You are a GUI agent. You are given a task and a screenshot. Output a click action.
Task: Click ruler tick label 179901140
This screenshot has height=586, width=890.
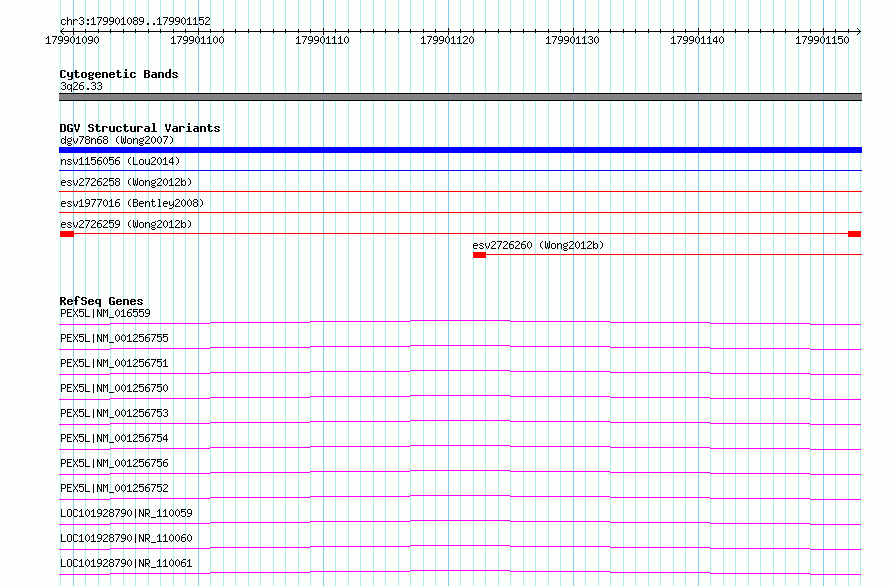697,40
